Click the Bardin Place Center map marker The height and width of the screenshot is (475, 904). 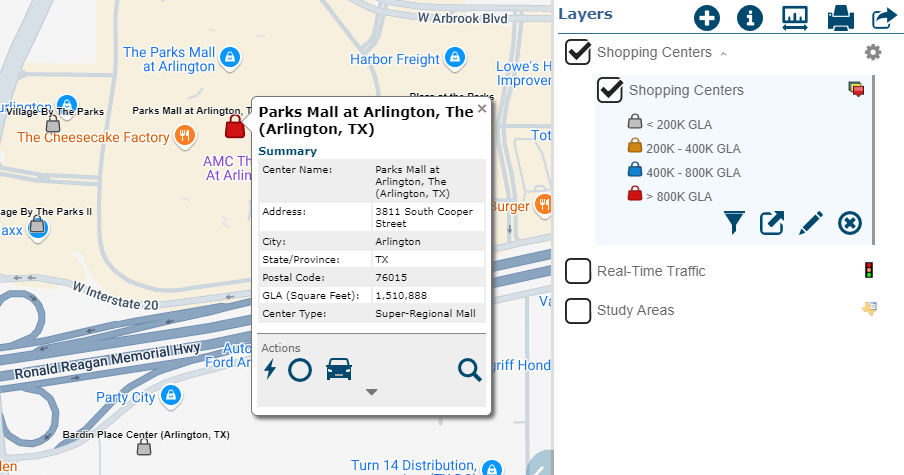(145, 448)
